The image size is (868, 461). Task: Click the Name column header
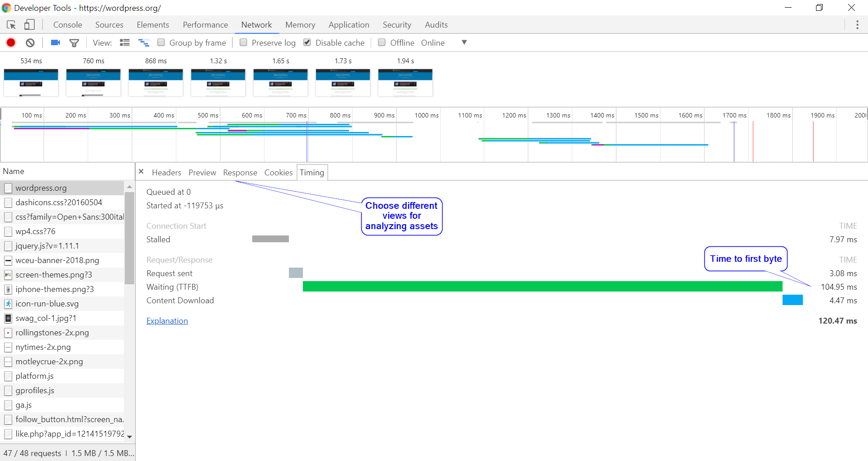coord(67,171)
